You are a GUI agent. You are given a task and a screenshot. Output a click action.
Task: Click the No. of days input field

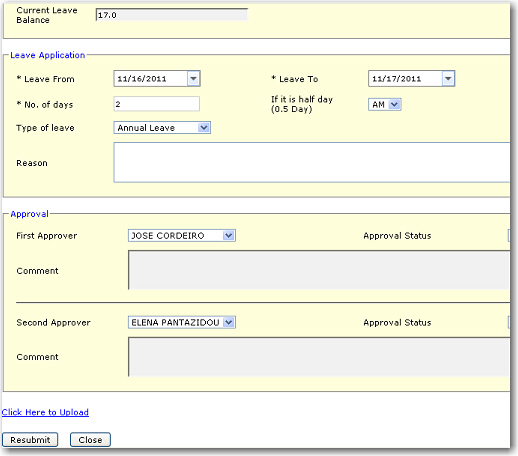coord(157,104)
